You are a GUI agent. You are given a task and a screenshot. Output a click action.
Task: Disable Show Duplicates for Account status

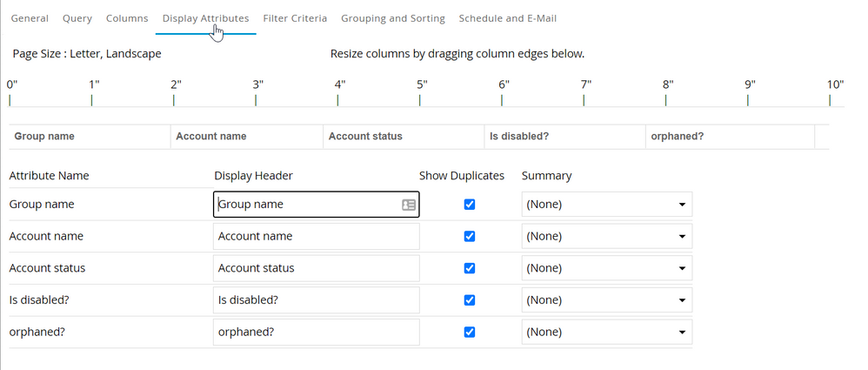click(x=470, y=268)
